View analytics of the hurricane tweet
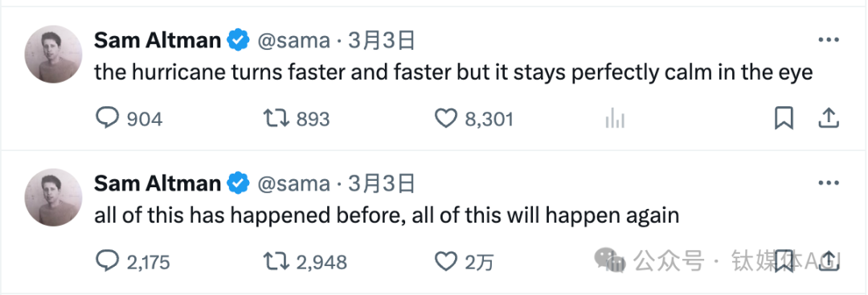Image resolution: width=868 pixels, height=295 pixels. 615,118
